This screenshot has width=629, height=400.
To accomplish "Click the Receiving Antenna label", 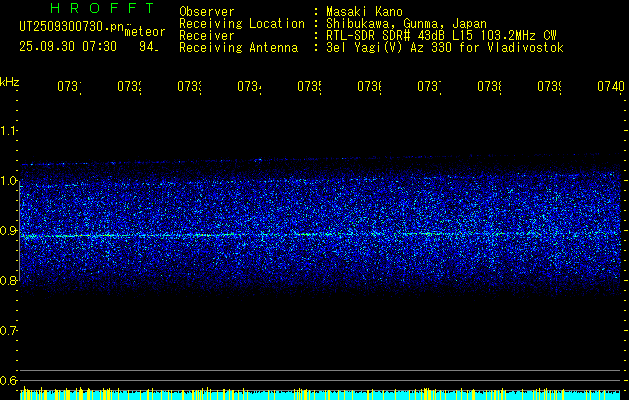I will 238,48.
